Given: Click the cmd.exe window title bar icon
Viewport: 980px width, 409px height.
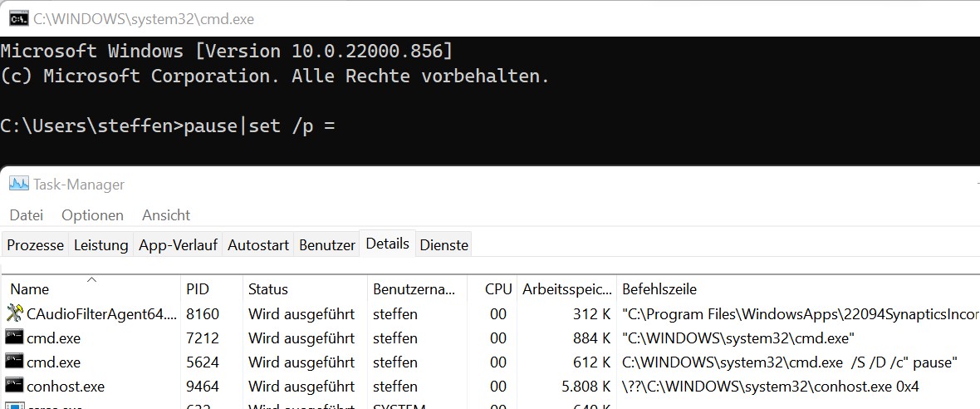Looking at the screenshot, I should pyautogui.click(x=19, y=19).
